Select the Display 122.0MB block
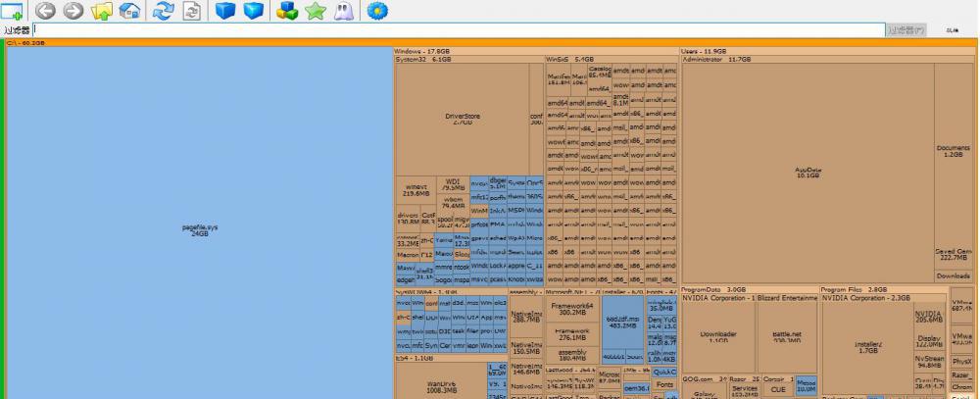Viewport: 980px width, 399px height. click(x=929, y=341)
